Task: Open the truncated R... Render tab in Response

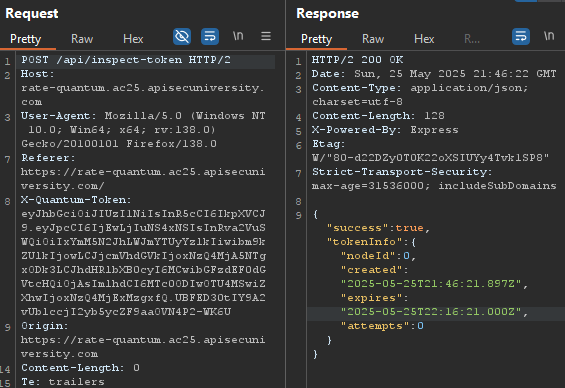Action: coord(472,39)
